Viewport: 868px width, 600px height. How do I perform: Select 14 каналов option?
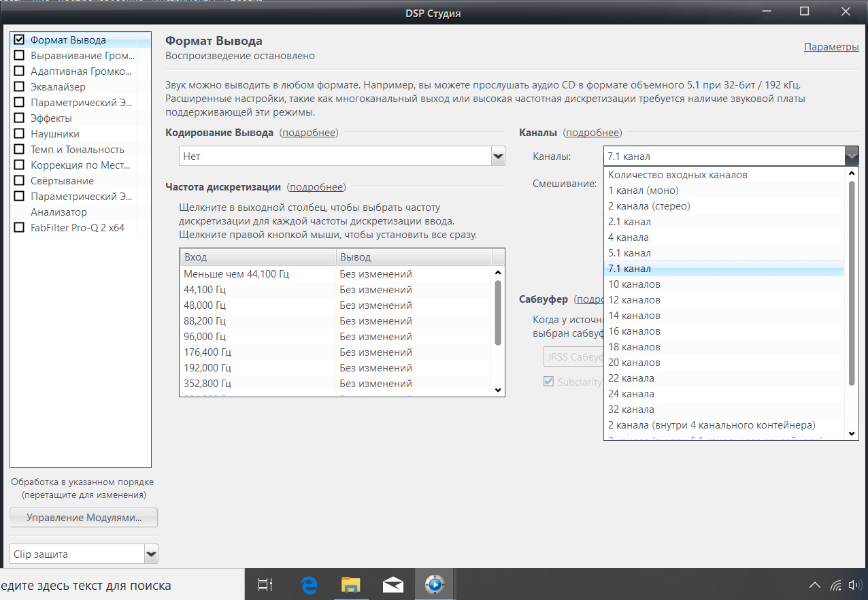point(724,316)
